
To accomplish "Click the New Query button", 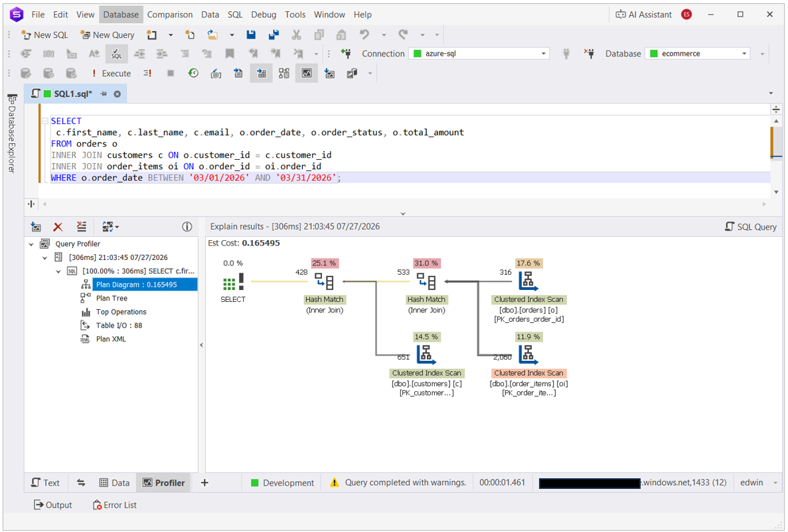I will [x=108, y=34].
